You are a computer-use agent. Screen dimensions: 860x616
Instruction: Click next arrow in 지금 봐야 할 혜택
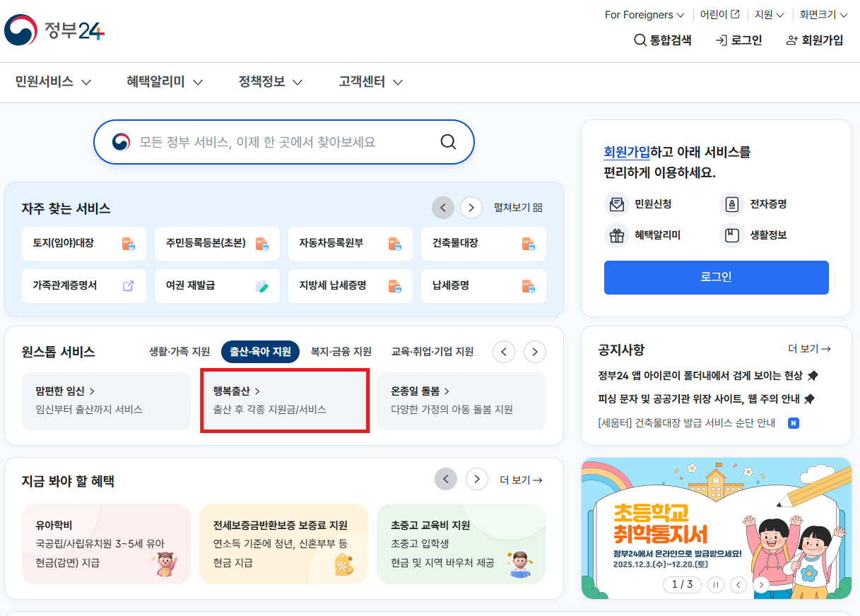[477, 480]
